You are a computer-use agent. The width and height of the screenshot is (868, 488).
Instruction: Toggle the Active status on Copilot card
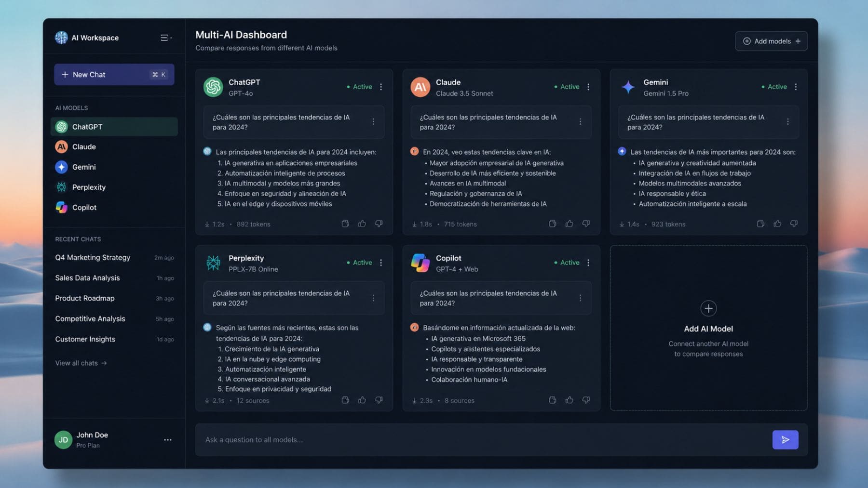tap(567, 263)
